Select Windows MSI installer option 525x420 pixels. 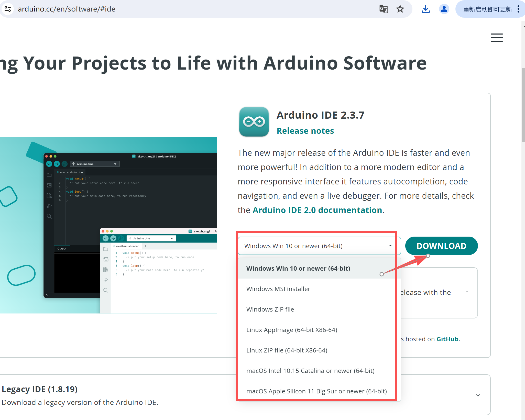(278, 289)
